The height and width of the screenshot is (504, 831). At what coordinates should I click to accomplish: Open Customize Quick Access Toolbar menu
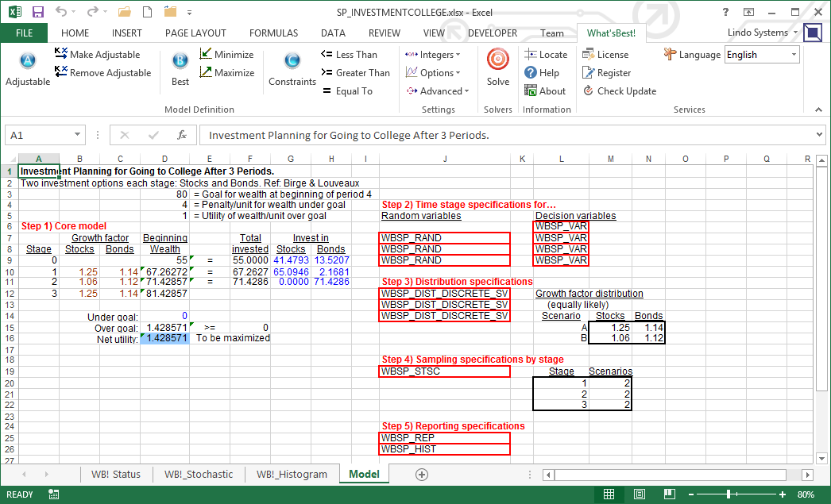click(x=189, y=12)
